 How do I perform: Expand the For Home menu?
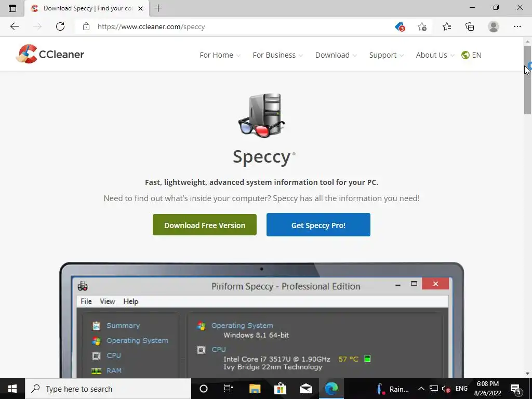pyautogui.click(x=220, y=55)
